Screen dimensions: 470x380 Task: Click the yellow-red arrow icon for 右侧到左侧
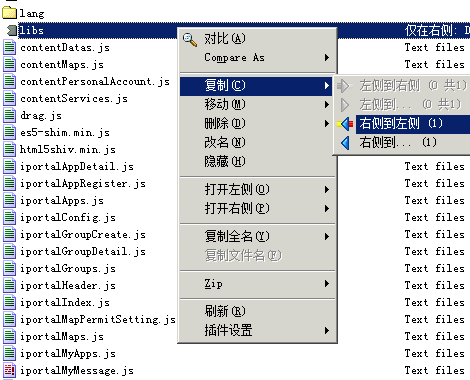coord(345,124)
